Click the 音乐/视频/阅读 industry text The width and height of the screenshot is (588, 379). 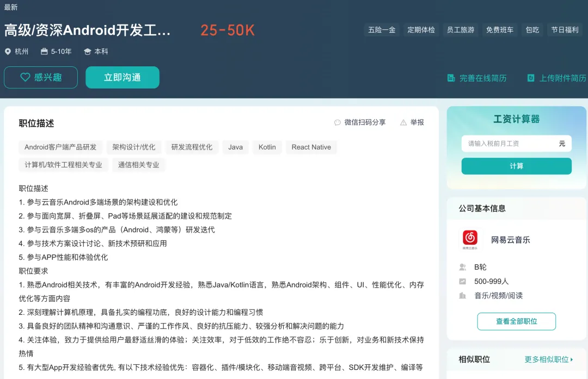click(498, 295)
